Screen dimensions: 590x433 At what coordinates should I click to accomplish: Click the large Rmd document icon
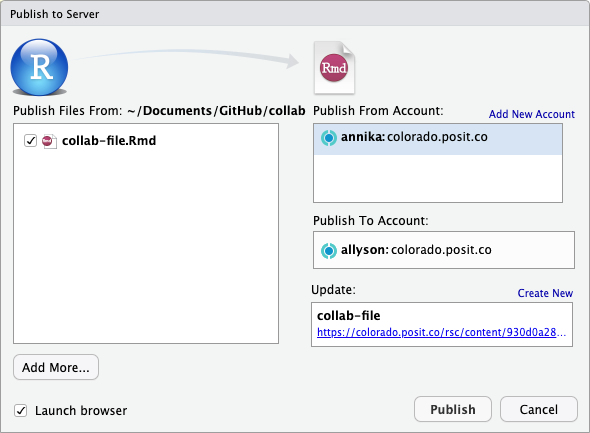[335, 68]
